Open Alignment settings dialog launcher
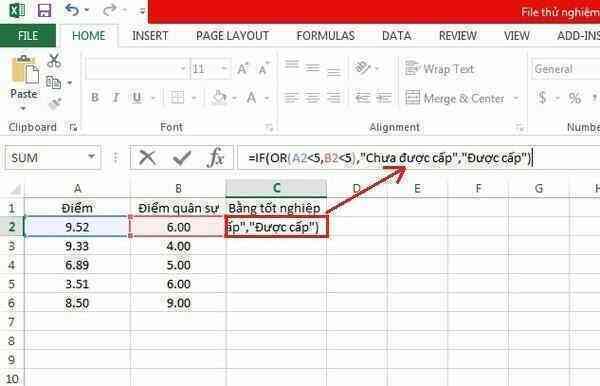Image resolution: width=600 pixels, height=386 pixels. [519, 128]
